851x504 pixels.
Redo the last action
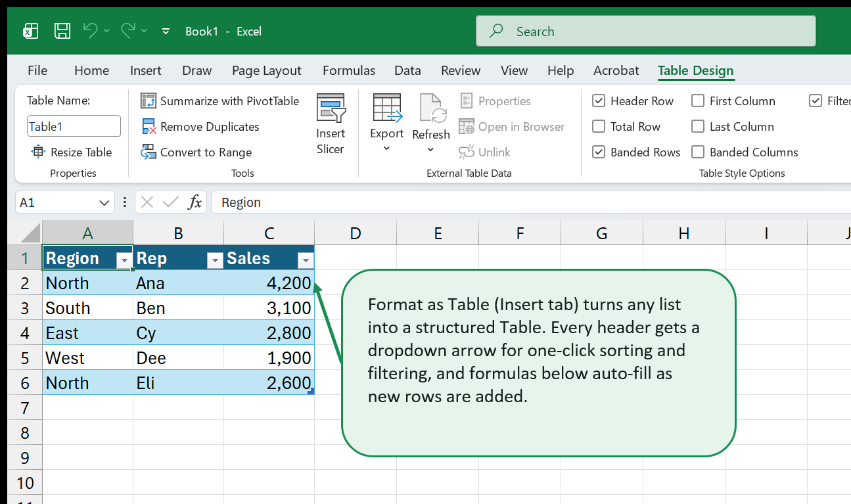(128, 30)
